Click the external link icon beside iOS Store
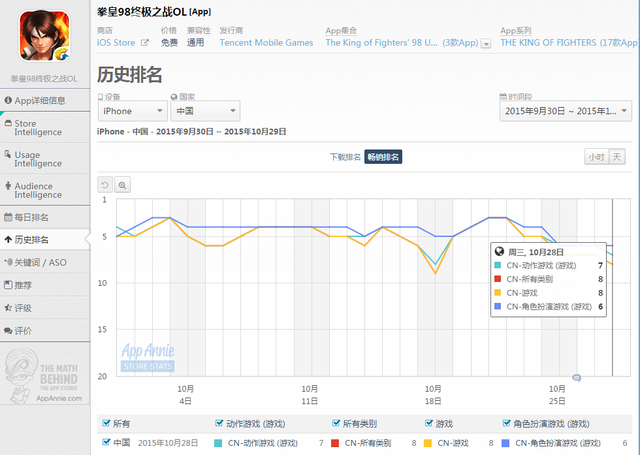This screenshot has height=455, width=640. tap(145, 44)
